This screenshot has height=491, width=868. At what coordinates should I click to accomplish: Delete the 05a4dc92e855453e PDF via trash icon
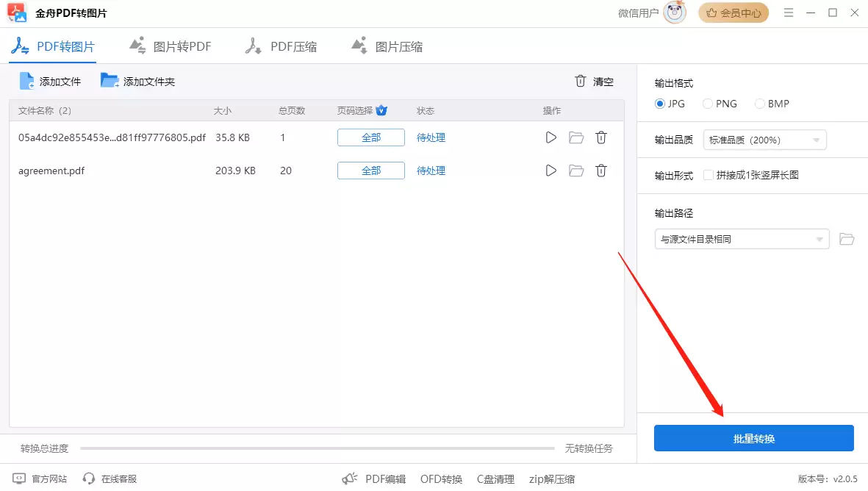click(600, 137)
